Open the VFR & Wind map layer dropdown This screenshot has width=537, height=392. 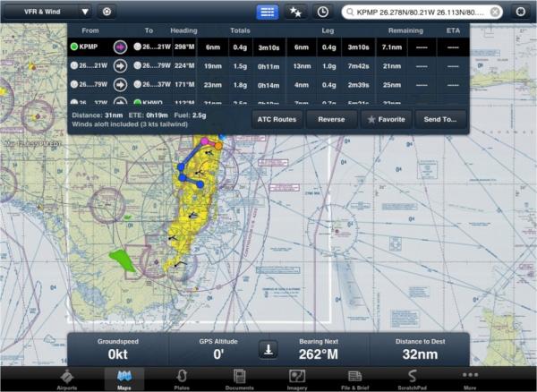(48, 12)
